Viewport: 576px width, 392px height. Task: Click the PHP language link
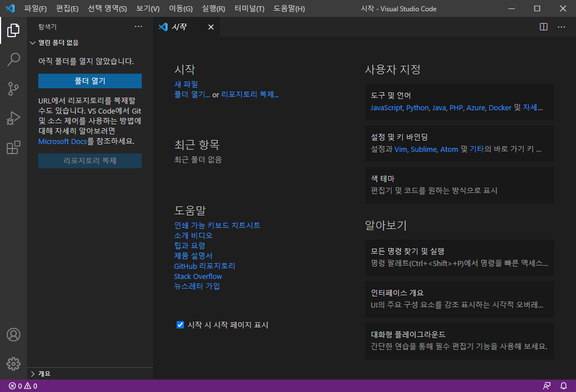pos(456,107)
